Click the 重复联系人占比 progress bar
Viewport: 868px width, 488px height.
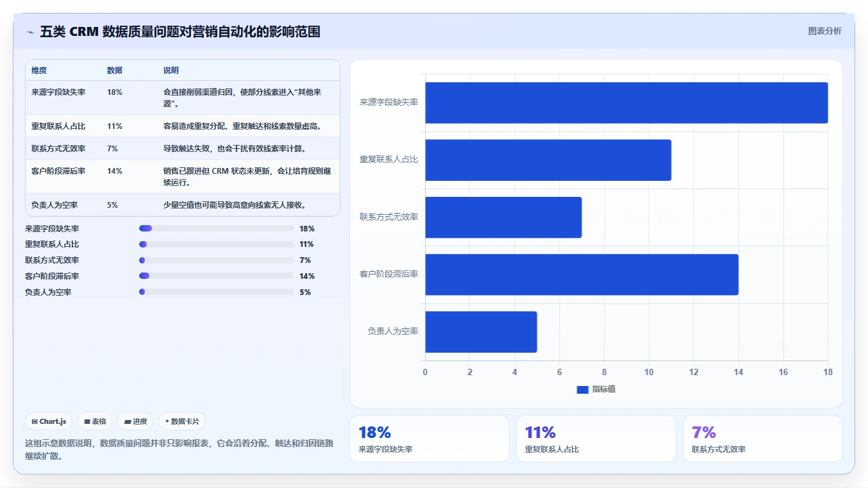(x=216, y=244)
